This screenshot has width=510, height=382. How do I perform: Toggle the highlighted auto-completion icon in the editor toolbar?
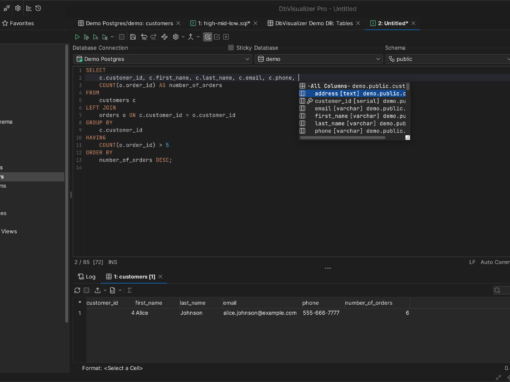click(x=208, y=37)
